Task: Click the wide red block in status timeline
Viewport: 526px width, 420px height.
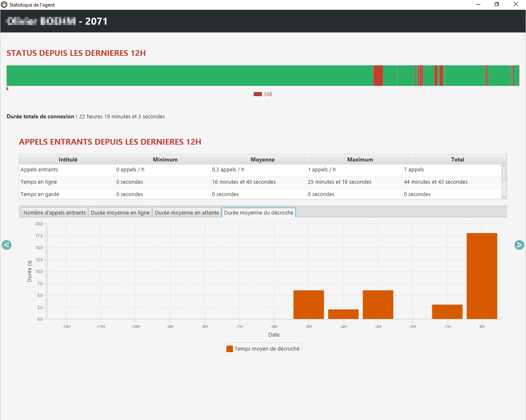Action: [378, 76]
